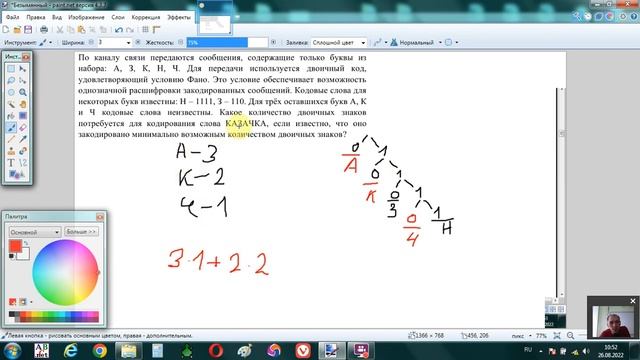Screen dimensions: 640x360
Task: Reset colors to black and white
Action: point(11,256)
